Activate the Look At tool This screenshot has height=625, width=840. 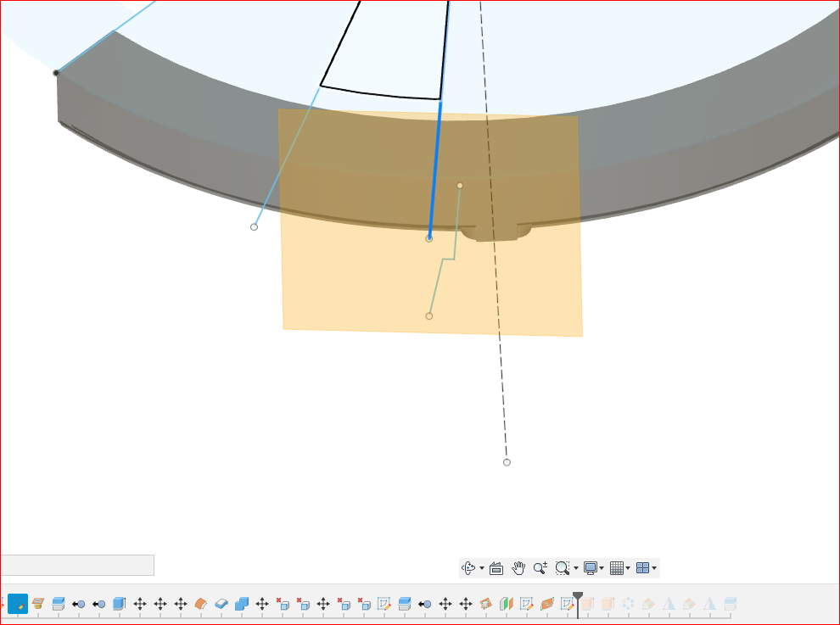(x=496, y=566)
